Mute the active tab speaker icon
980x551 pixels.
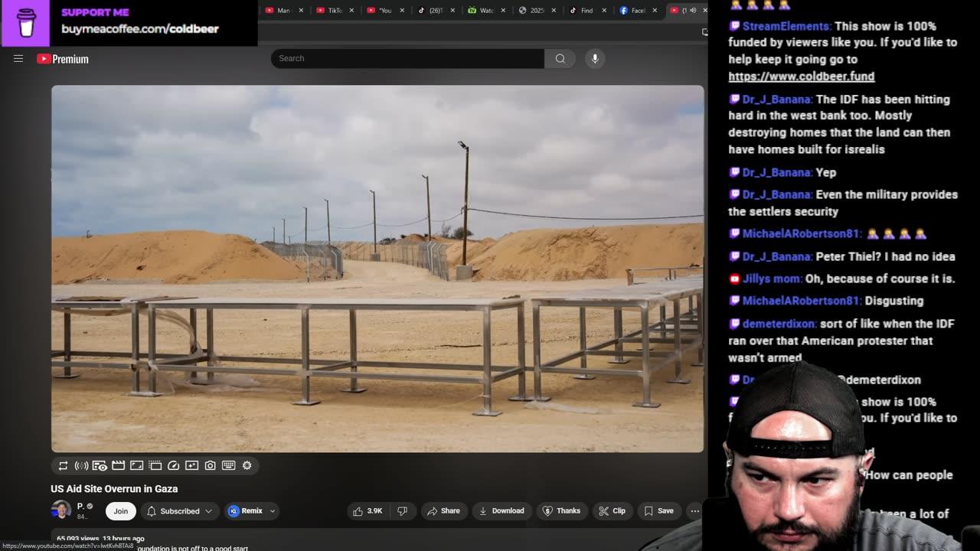pyautogui.click(x=693, y=10)
